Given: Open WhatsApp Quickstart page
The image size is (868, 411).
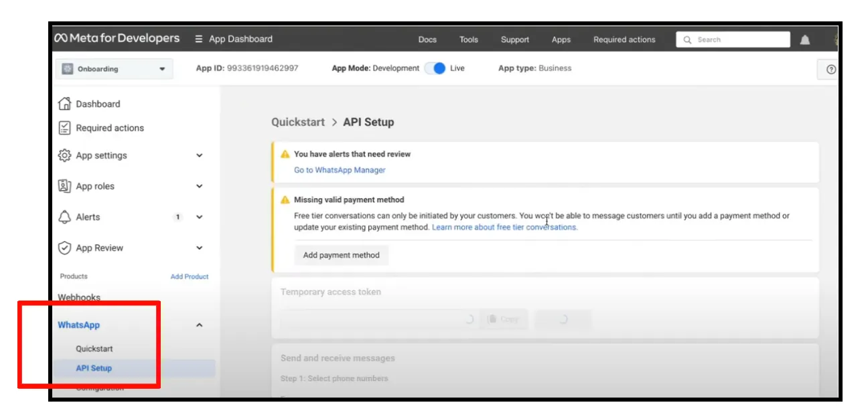Looking at the screenshot, I should (x=94, y=349).
